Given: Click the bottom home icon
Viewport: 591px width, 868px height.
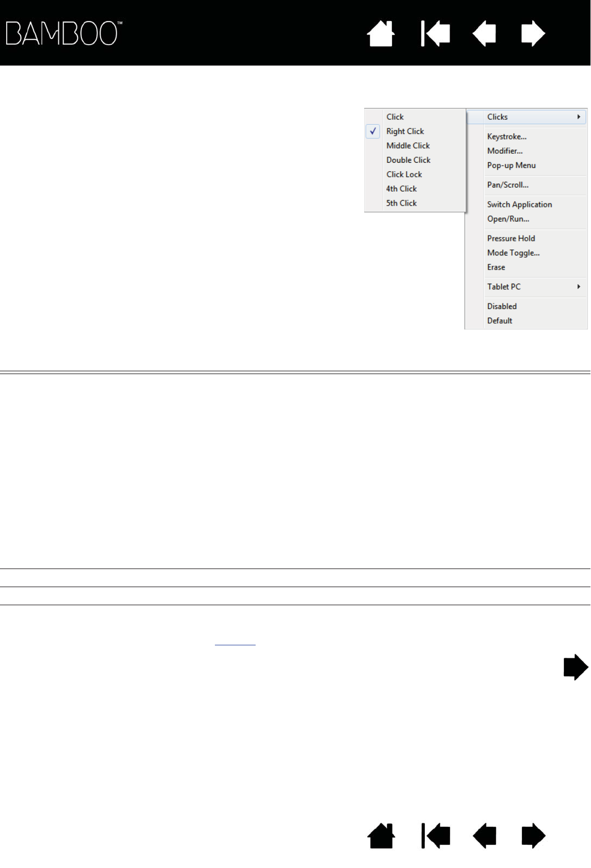Looking at the screenshot, I should [x=381, y=836].
